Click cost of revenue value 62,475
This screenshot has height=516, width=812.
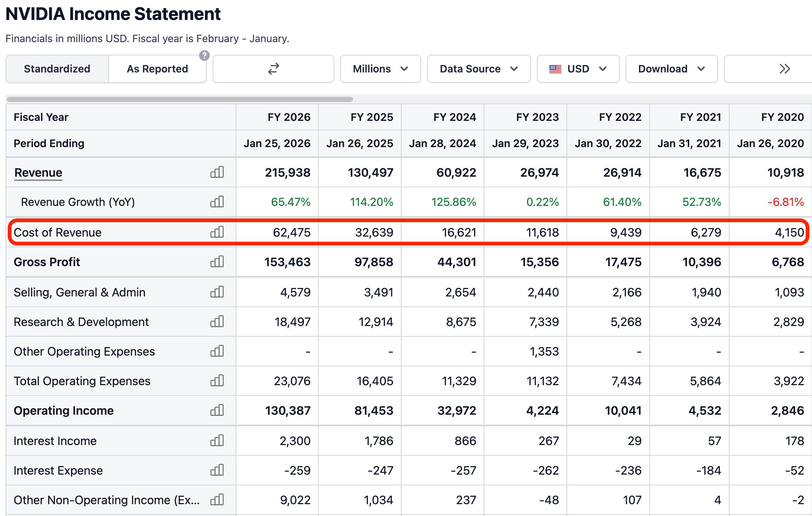coord(292,232)
